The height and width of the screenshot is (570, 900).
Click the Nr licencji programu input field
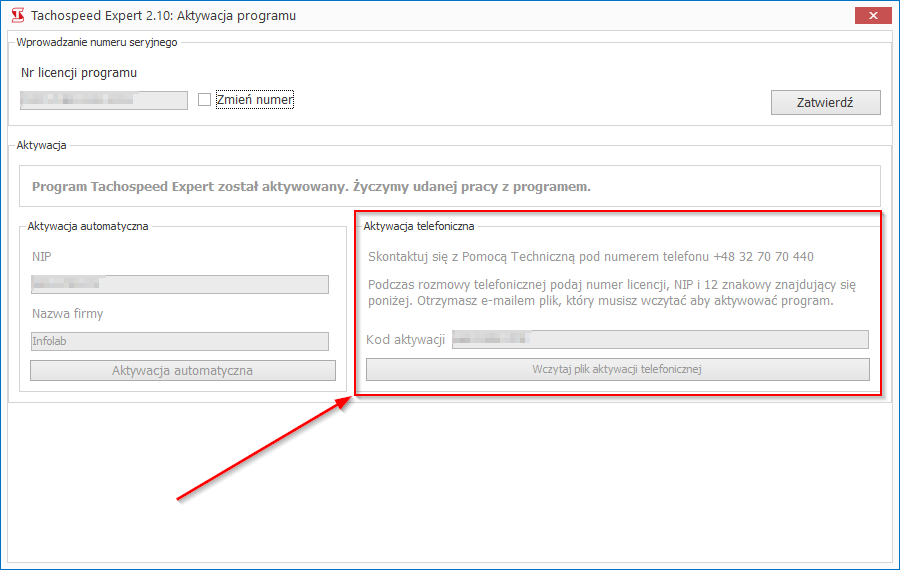104,100
